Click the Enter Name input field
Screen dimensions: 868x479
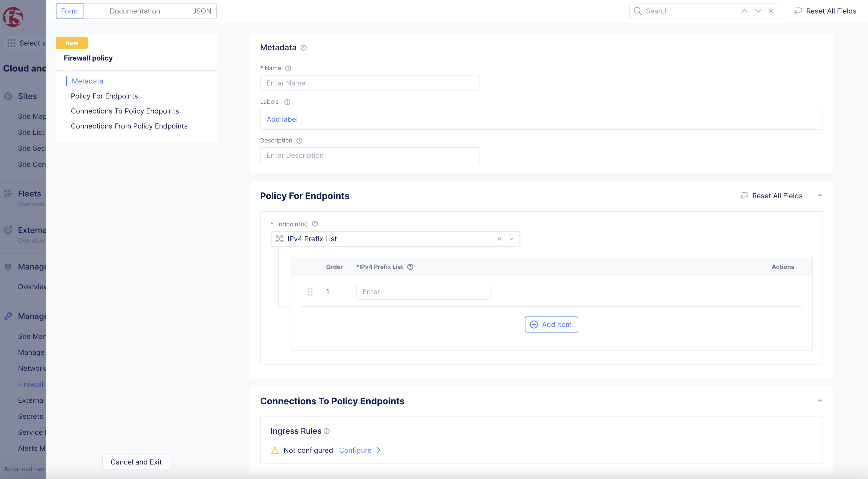pyautogui.click(x=370, y=83)
